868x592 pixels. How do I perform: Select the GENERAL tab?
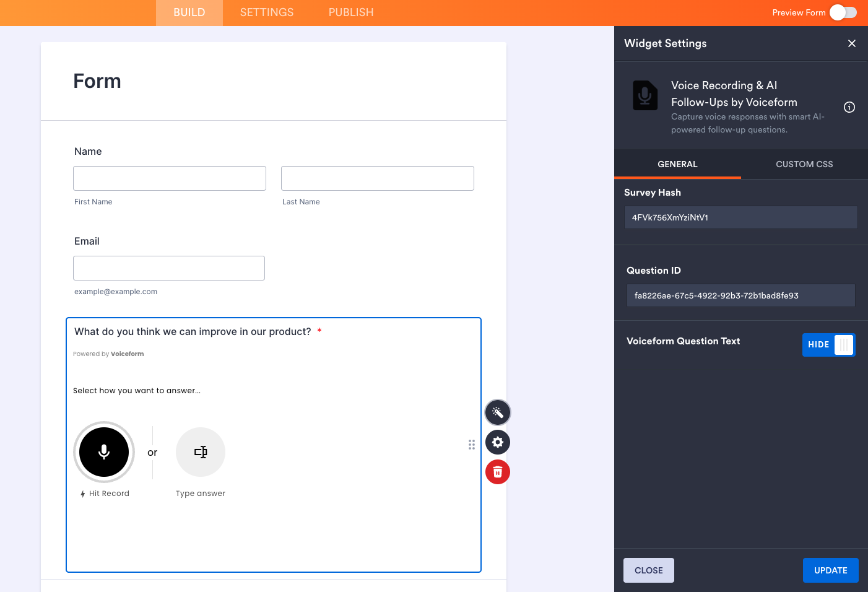click(x=677, y=164)
